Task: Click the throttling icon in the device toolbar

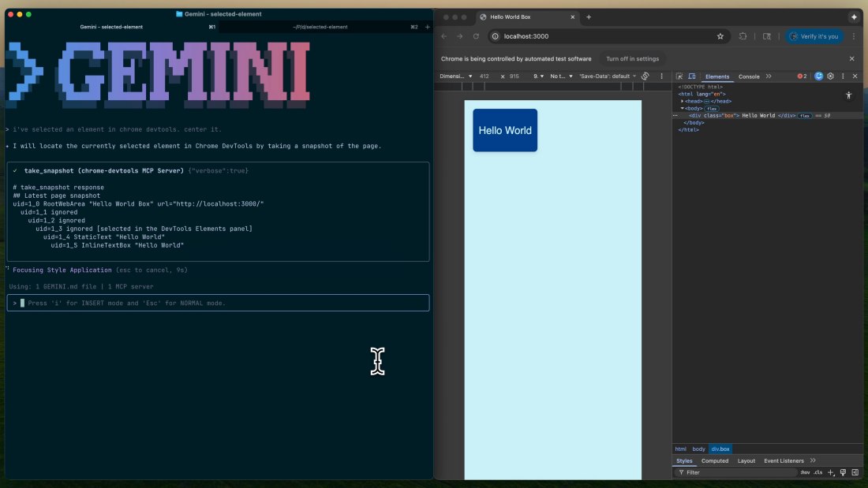Action: 645,75
